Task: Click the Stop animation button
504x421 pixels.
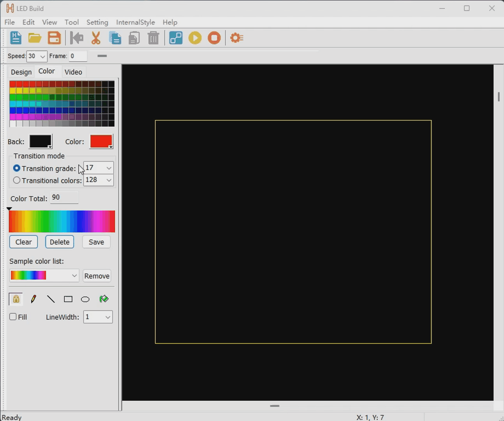Action: point(214,37)
